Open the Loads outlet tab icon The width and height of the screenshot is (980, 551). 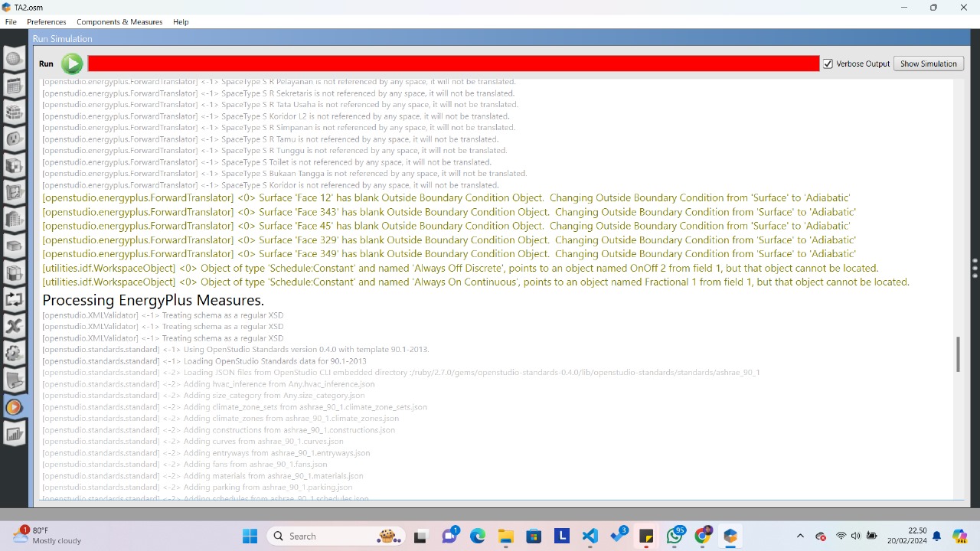coord(14,139)
